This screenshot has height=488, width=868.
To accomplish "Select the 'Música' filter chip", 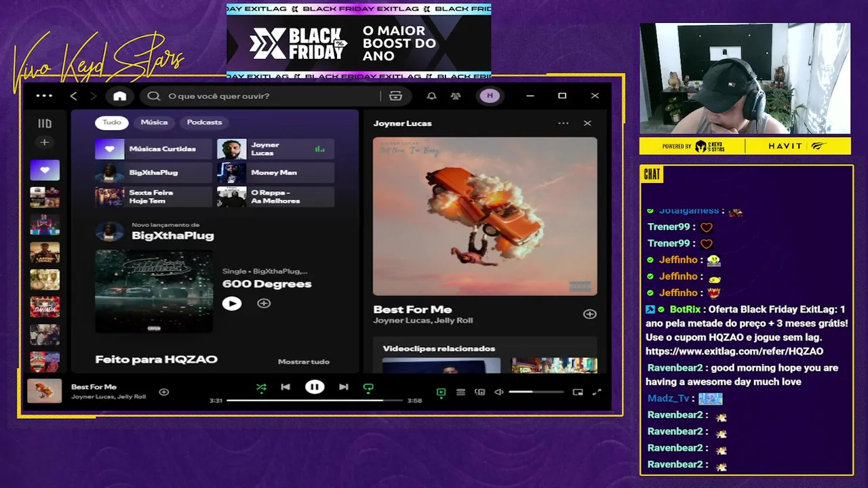I will click(x=154, y=122).
